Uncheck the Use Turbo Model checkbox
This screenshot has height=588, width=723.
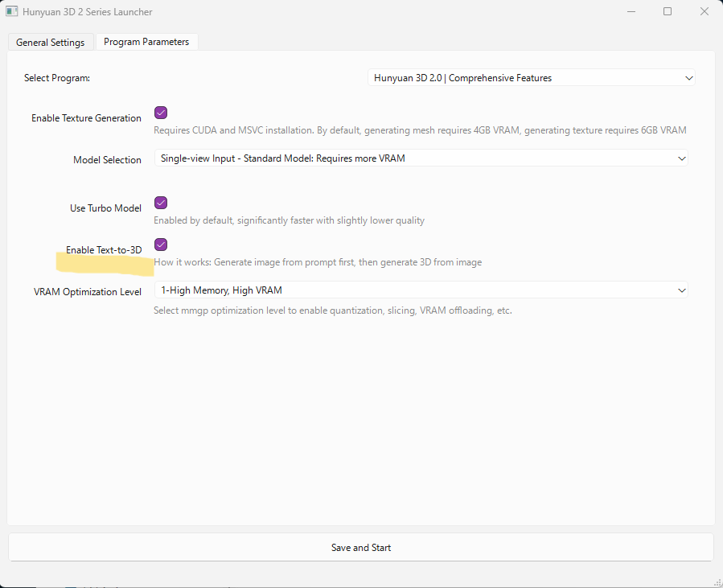point(161,203)
